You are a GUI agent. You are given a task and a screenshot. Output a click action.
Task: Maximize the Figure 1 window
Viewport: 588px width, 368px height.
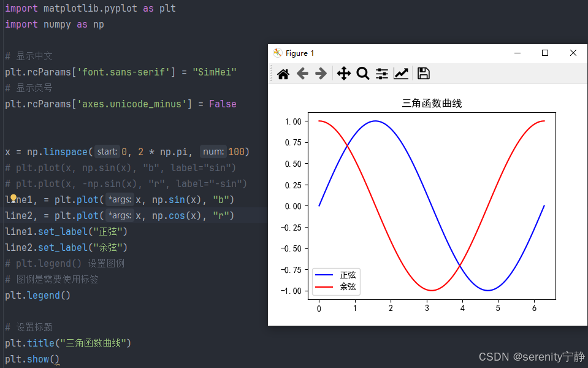coord(545,53)
